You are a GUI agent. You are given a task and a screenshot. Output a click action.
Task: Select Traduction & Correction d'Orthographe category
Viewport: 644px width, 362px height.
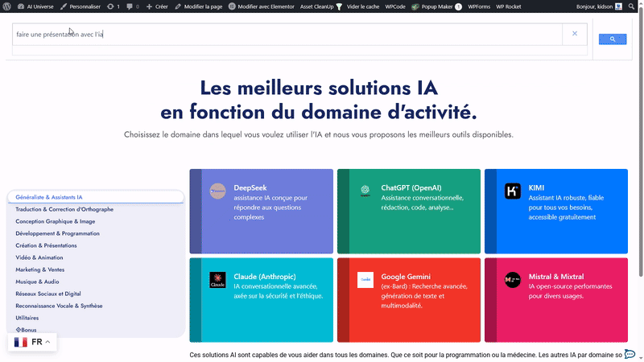click(x=64, y=209)
